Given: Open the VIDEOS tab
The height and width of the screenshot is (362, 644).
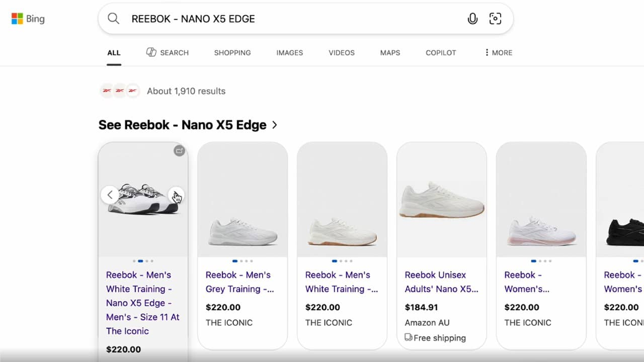Looking at the screenshot, I should point(342,52).
